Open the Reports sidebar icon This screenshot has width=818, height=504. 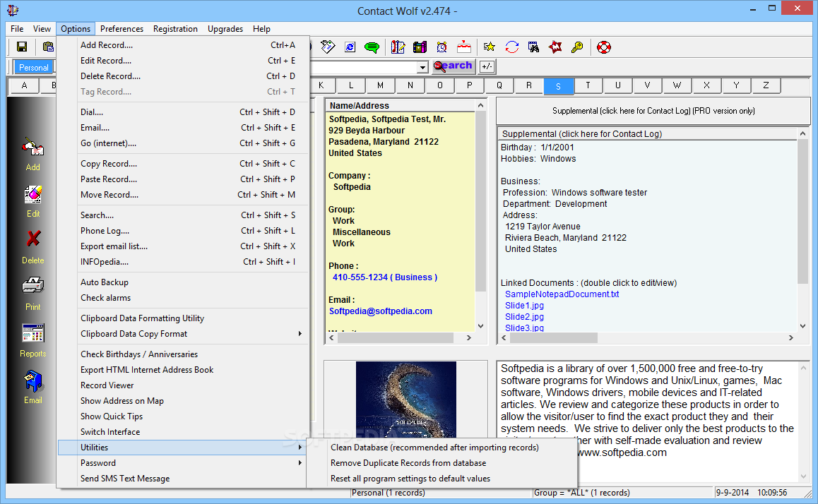click(x=33, y=332)
